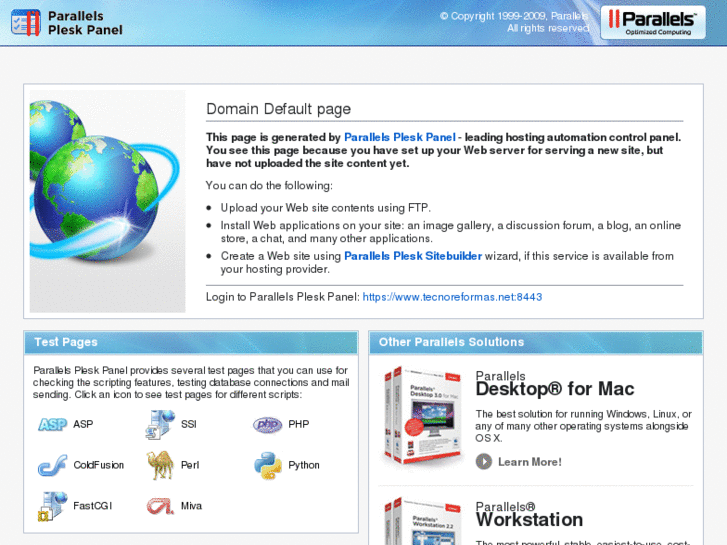The height and width of the screenshot is (545, 727).
Task: Click the Parallels® Workstation heading
Action: (x=529, y=514)
